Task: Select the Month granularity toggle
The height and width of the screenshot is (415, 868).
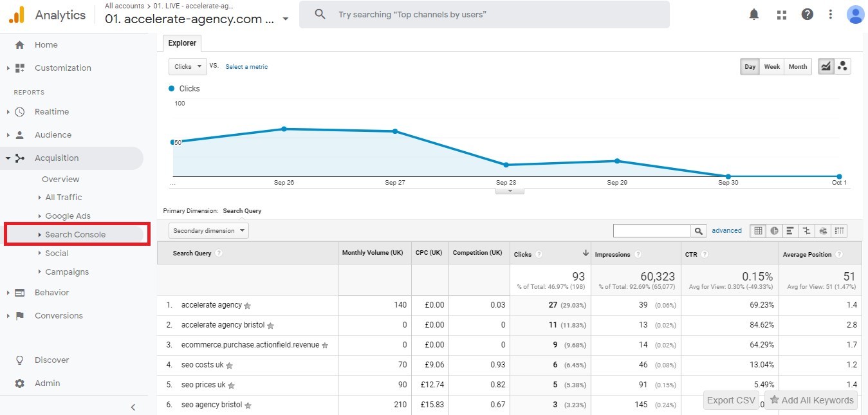Action: tap(798, 66)
